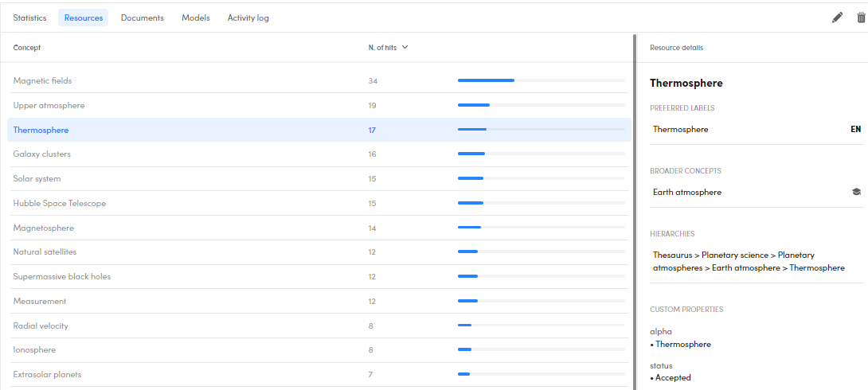Select the Extrasolar planets concept
The width and height of the screenshot is (868, 390).
47,375
